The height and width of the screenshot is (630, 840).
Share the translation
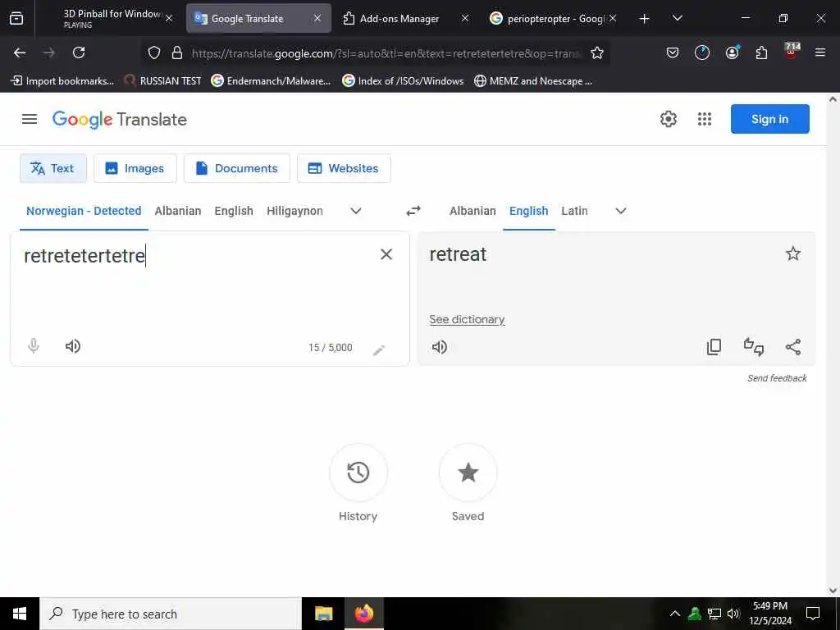tap(793, 347)
